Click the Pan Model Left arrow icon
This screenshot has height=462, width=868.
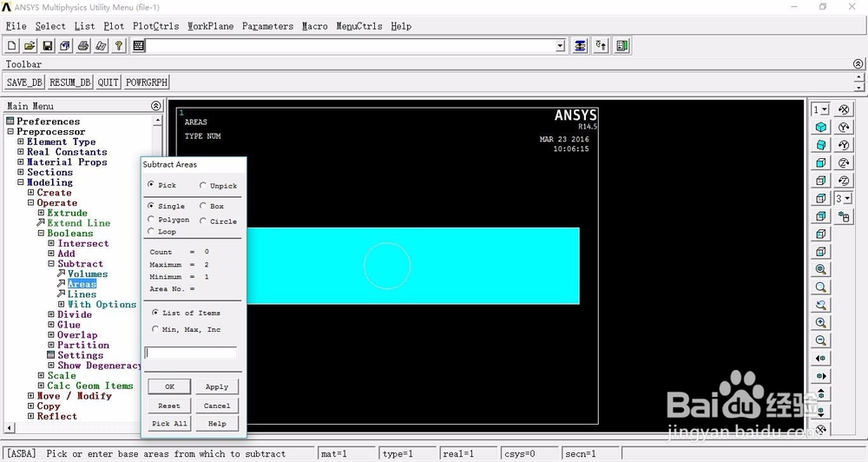821,359
